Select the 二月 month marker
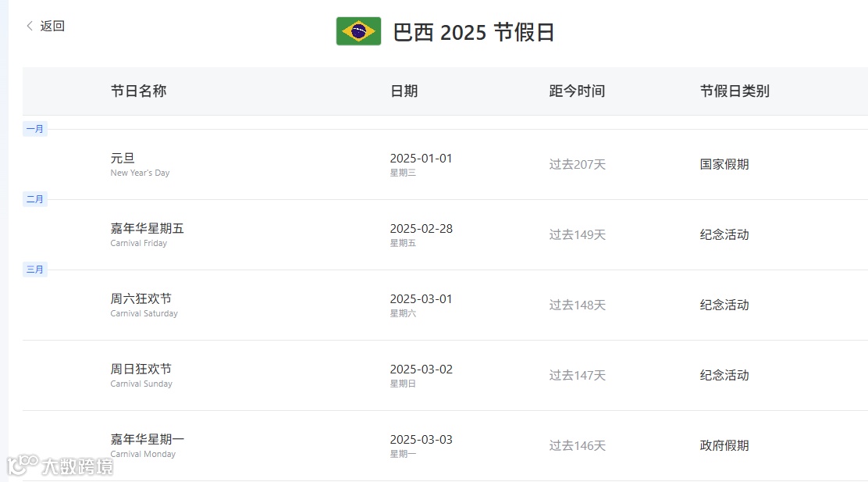Screen dimensions: 868x482 [x=35, y=199]
